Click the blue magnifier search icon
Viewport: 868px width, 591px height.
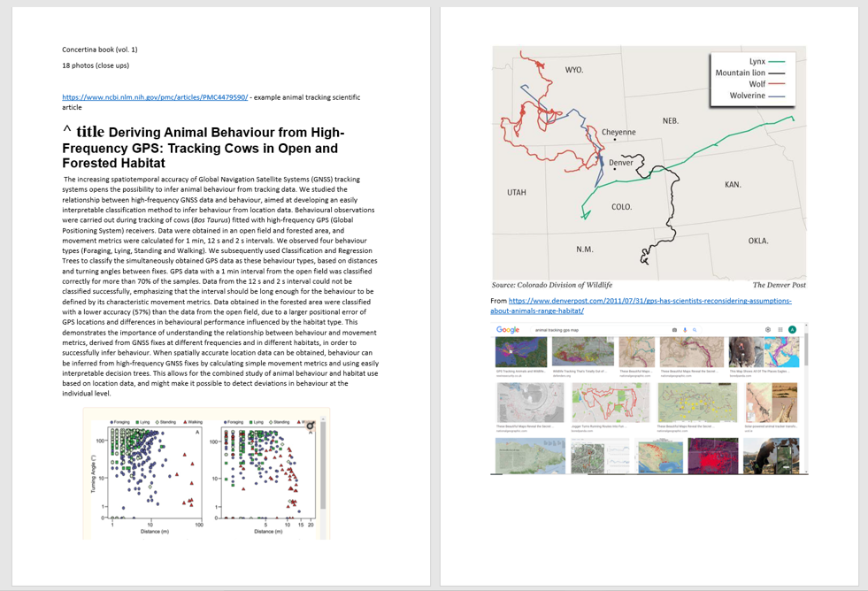coord(695,330)
